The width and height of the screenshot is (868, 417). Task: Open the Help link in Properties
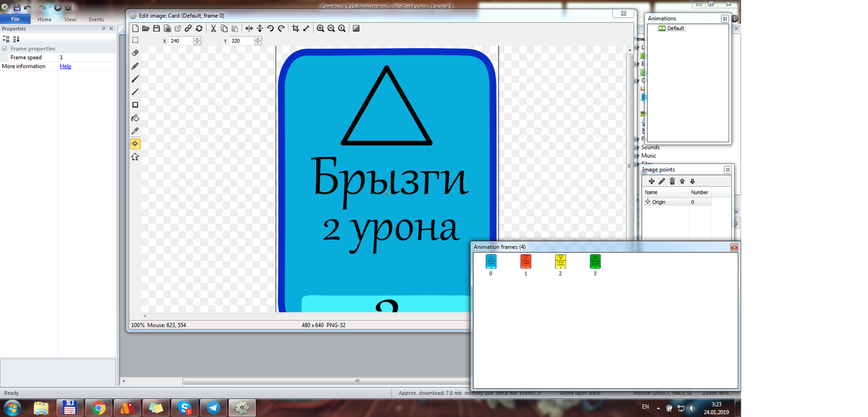66,66
